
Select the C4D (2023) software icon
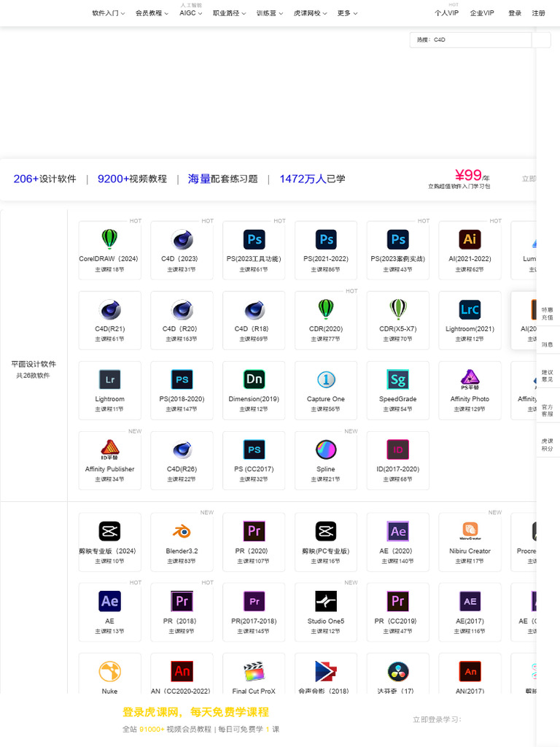(182, 239)
